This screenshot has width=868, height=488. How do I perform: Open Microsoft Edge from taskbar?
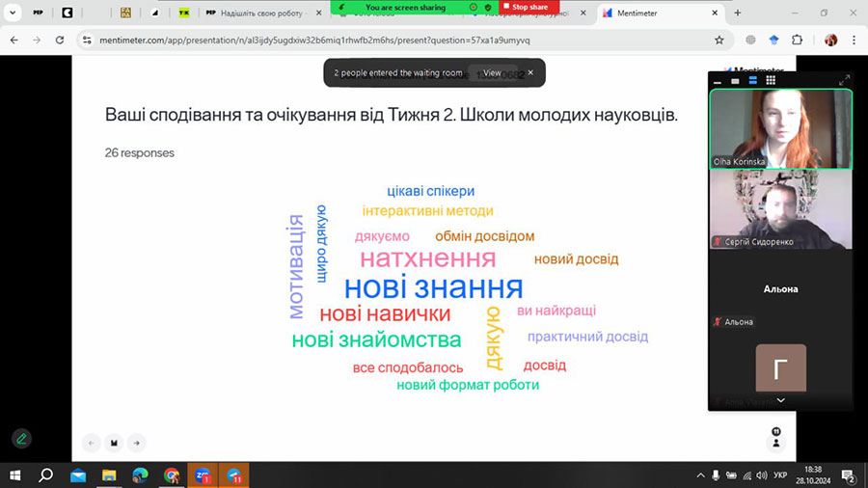point(140,475)
